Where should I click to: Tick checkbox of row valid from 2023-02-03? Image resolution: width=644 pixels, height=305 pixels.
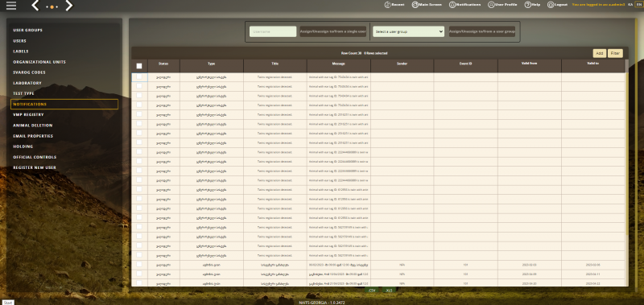[x=139, y=265]
